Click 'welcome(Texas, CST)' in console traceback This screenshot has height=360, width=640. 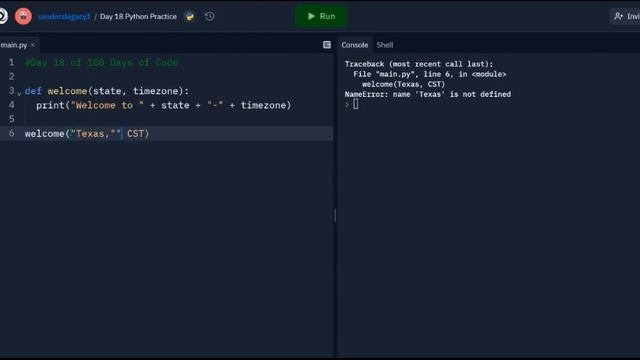tap(403, 84)
